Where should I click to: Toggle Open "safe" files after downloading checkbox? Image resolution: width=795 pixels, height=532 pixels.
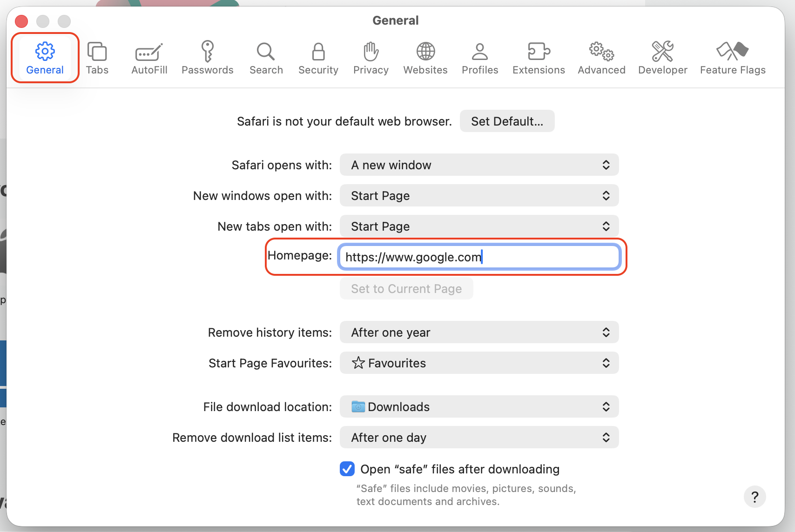[x=347, y=469]
